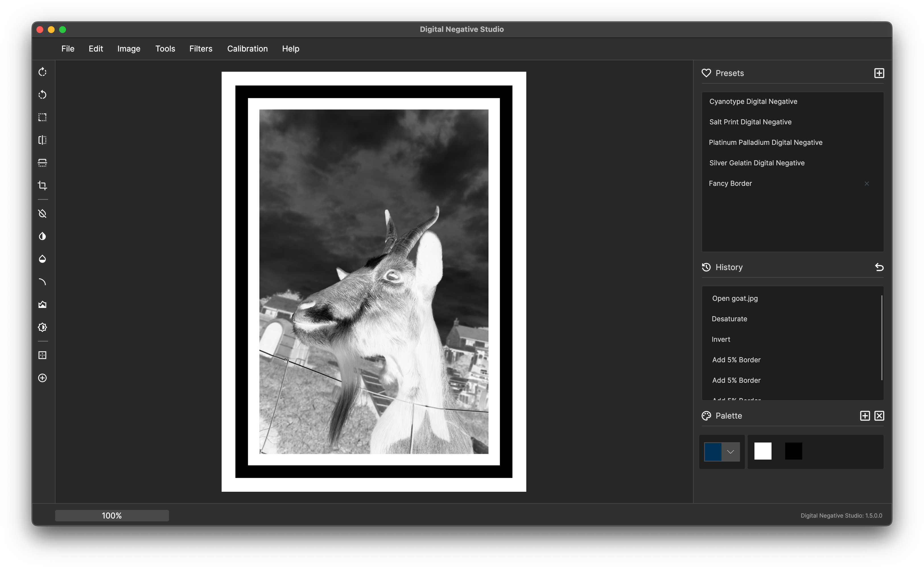Screen dimensions: 924x568
Task: Remove the Fancy Border preset
Action: [x=867, y=184]
